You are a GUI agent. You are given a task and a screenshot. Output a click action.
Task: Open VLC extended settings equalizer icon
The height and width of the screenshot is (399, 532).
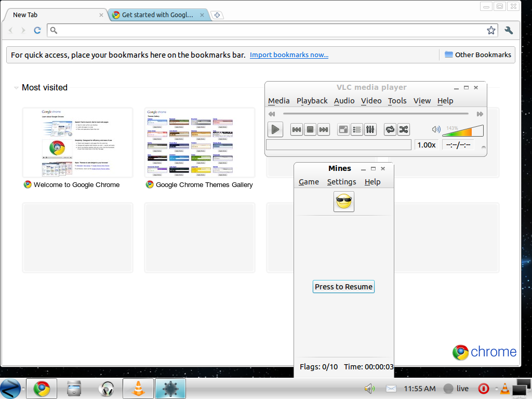click(x=370, y=129)
